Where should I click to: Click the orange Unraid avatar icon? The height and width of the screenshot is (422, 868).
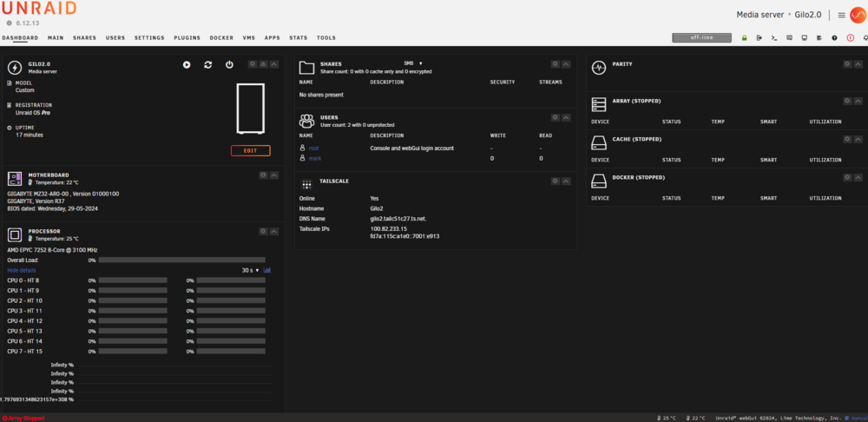(858, 15)
